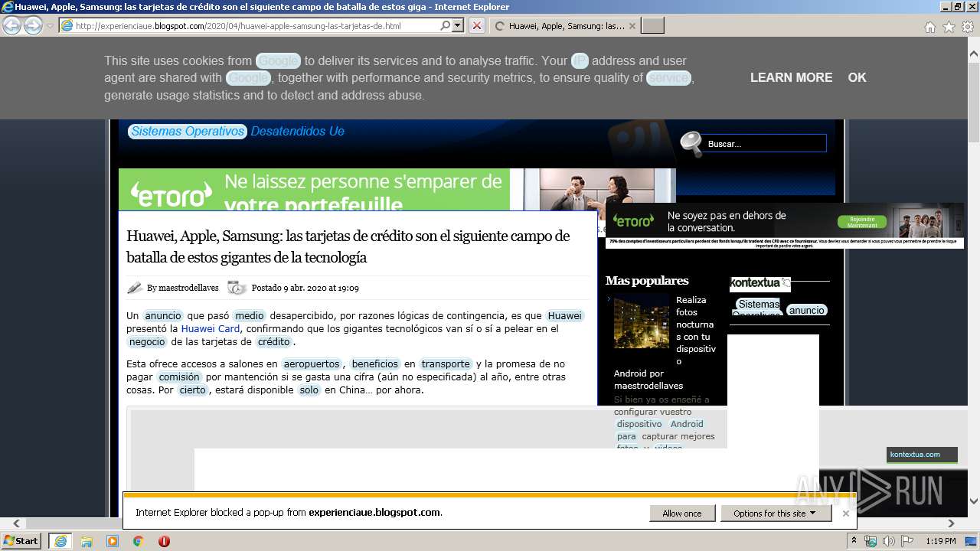Open the Options for this site dropdown

[x=776, y=514]
